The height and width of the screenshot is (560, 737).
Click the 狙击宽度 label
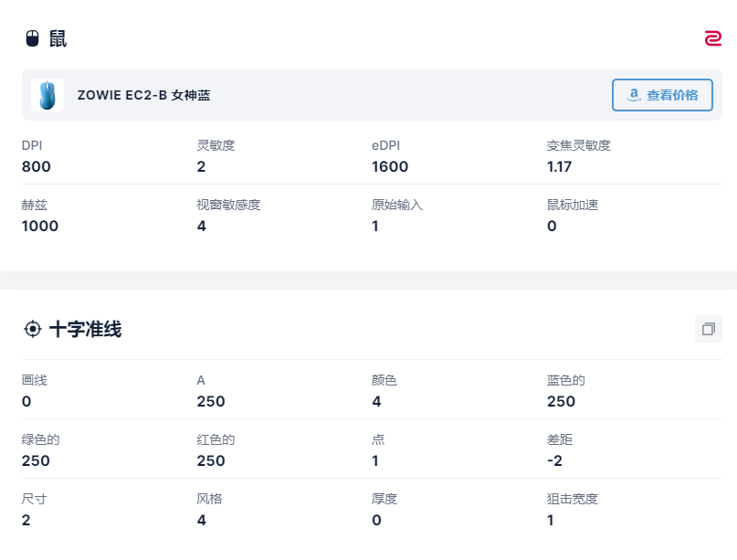[x=573, y=499]
